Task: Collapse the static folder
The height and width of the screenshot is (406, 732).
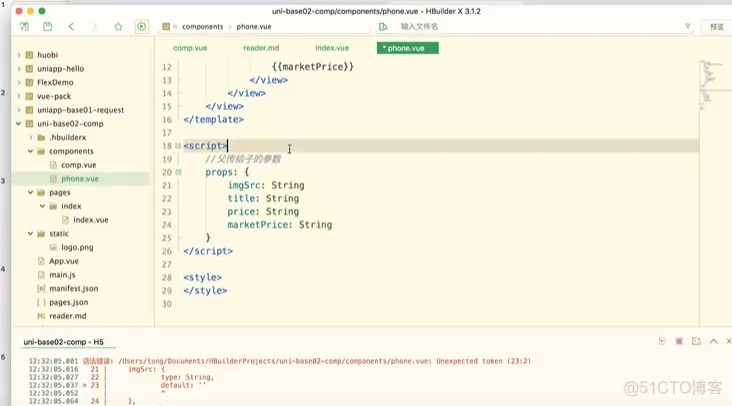Action: pos(30,233)
